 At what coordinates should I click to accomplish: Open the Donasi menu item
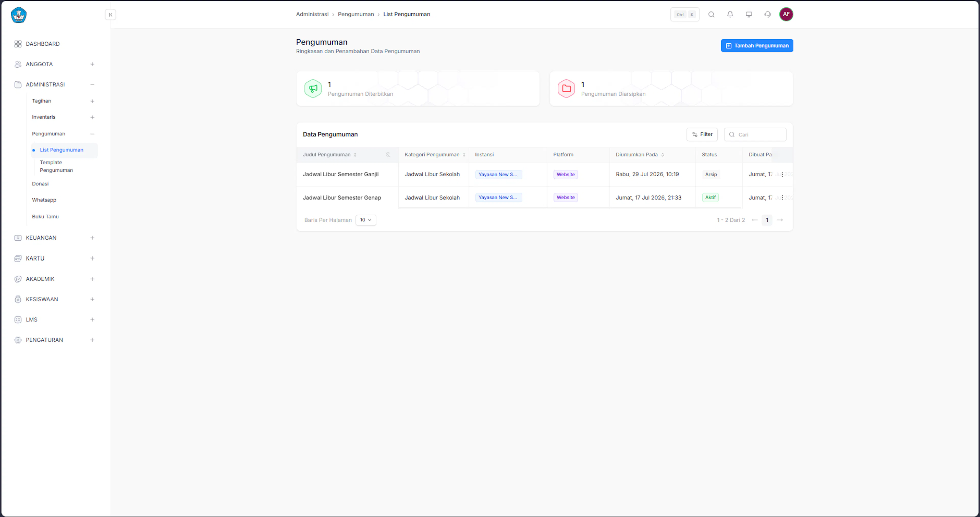40,184
